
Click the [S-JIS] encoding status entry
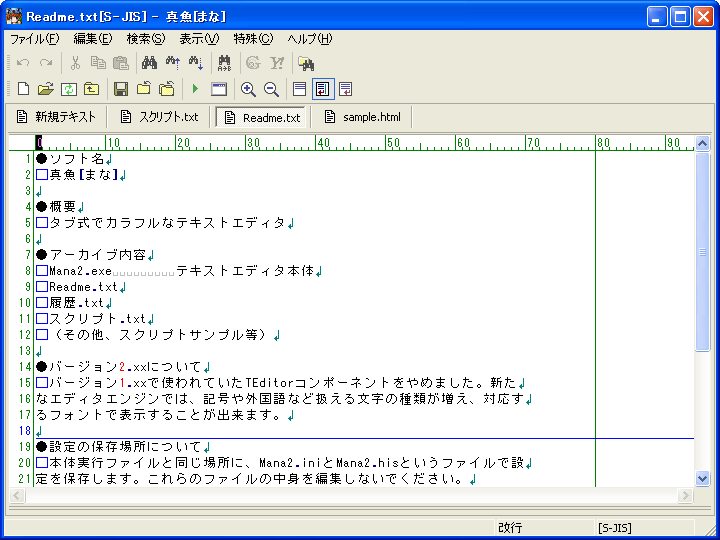tap(615, 528)
